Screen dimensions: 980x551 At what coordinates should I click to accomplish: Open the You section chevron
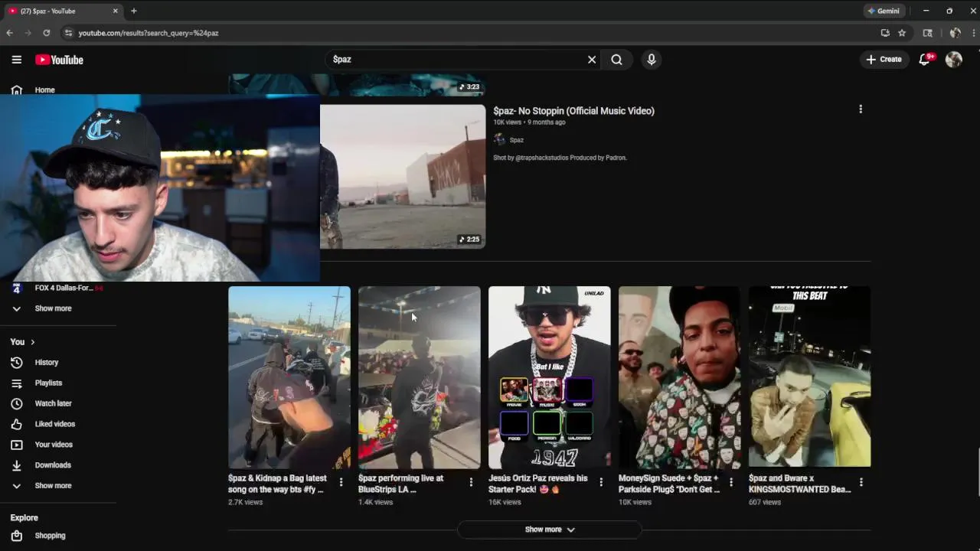pos(32,342)
